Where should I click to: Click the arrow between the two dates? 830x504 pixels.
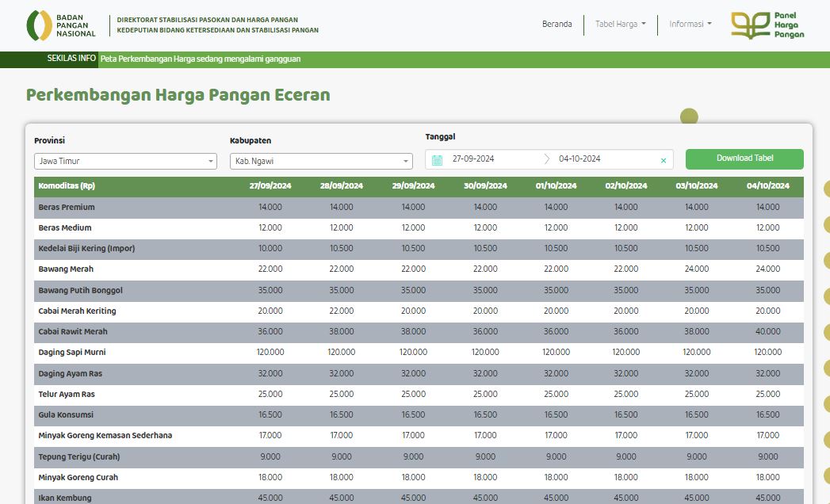547,158
